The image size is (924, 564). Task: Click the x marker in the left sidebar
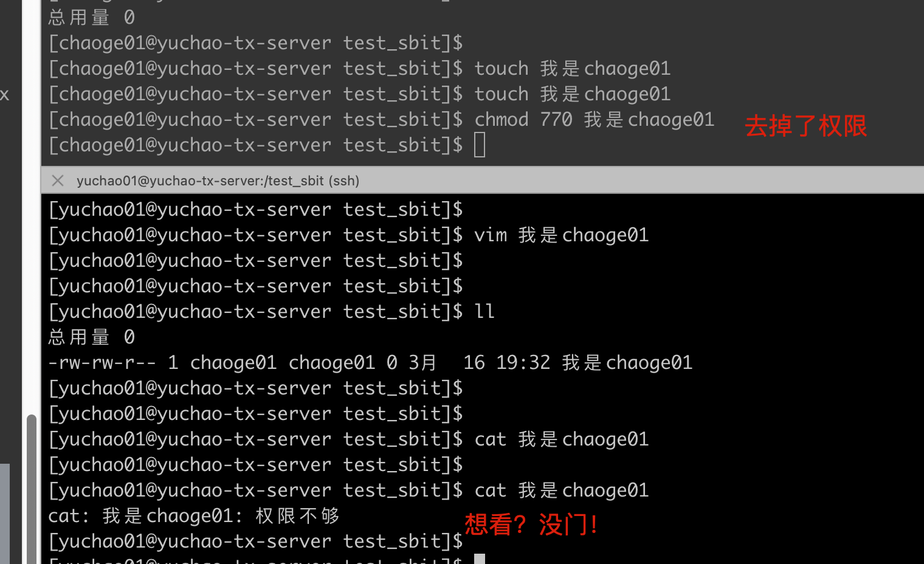[5, 95]
